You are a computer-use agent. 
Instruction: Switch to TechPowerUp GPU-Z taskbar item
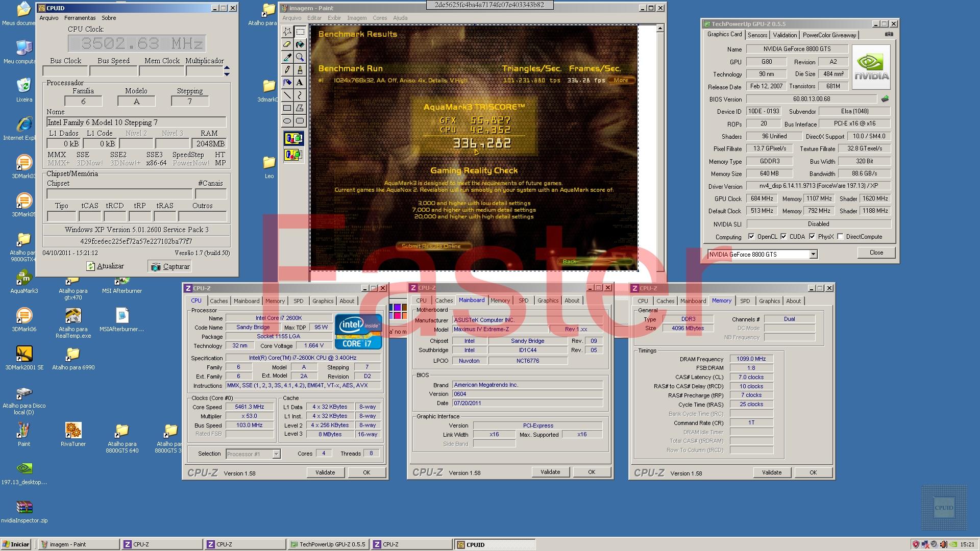(328, 544)
